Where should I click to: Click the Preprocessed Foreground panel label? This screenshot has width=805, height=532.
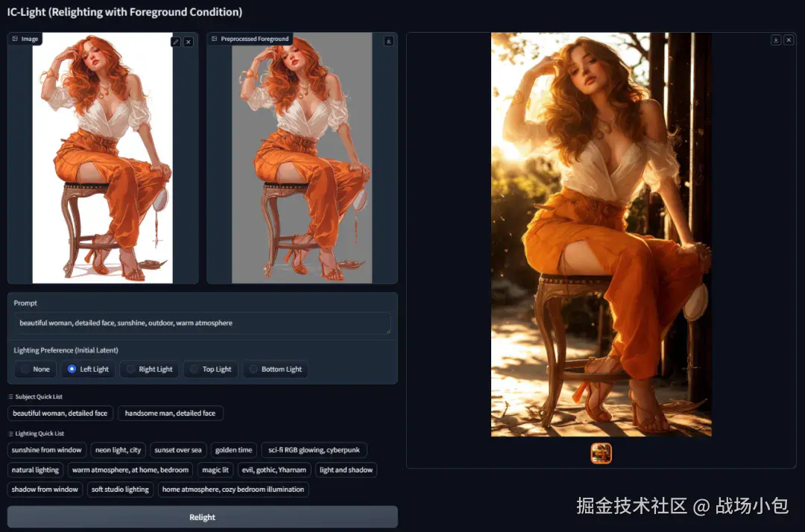[250, 37]
